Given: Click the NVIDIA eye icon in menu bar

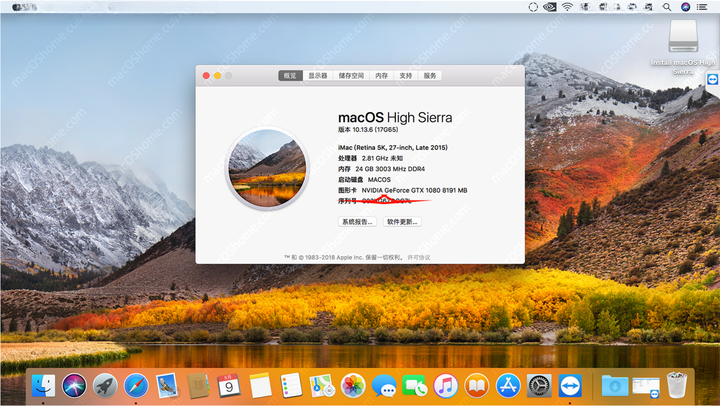Looking at the screenshot, I should (x=550, y=7).
